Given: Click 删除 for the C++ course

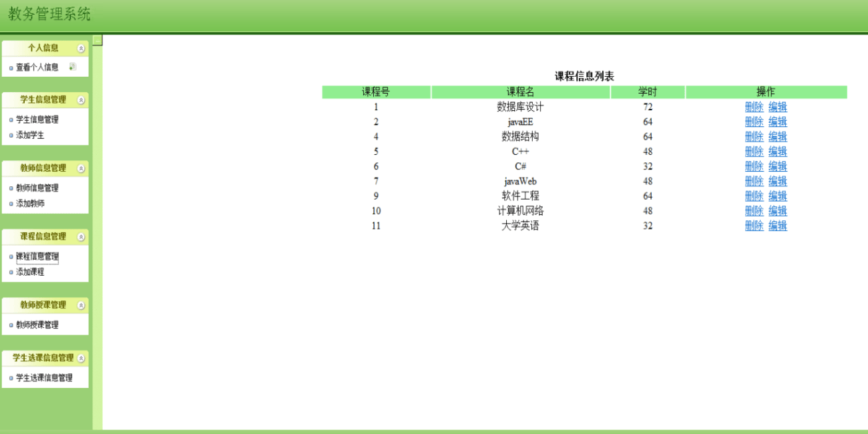Looking at the screenshot, I should 753,151.
